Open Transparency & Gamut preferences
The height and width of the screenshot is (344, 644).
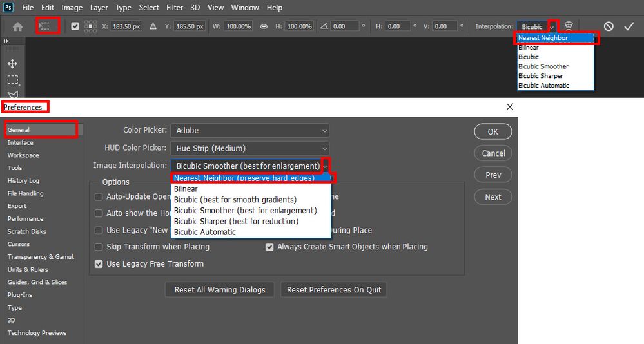pos(41,257)
